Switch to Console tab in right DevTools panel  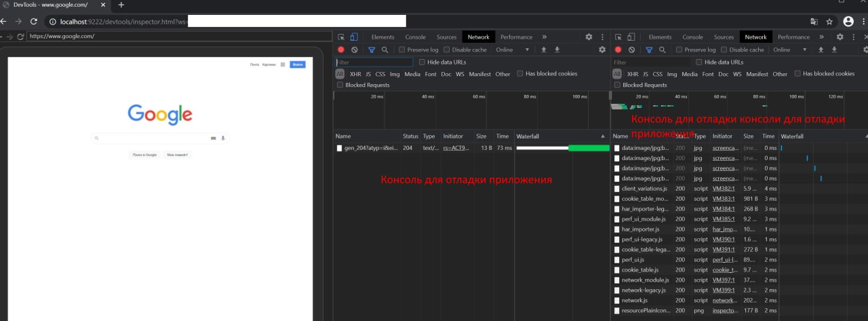tap(693, 37)
